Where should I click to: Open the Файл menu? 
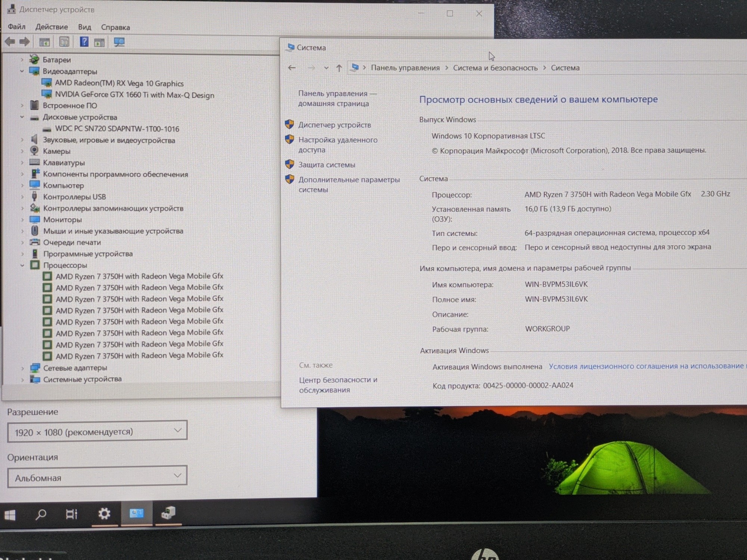pos(16,27)
